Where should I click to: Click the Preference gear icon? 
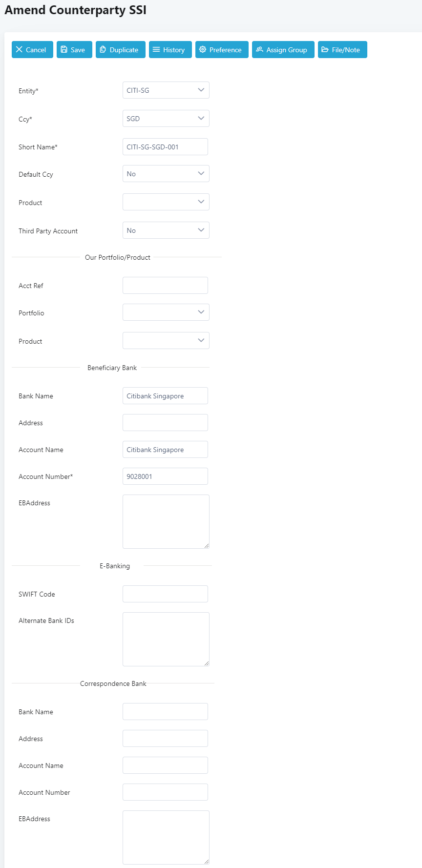click(x=203, y=50)
